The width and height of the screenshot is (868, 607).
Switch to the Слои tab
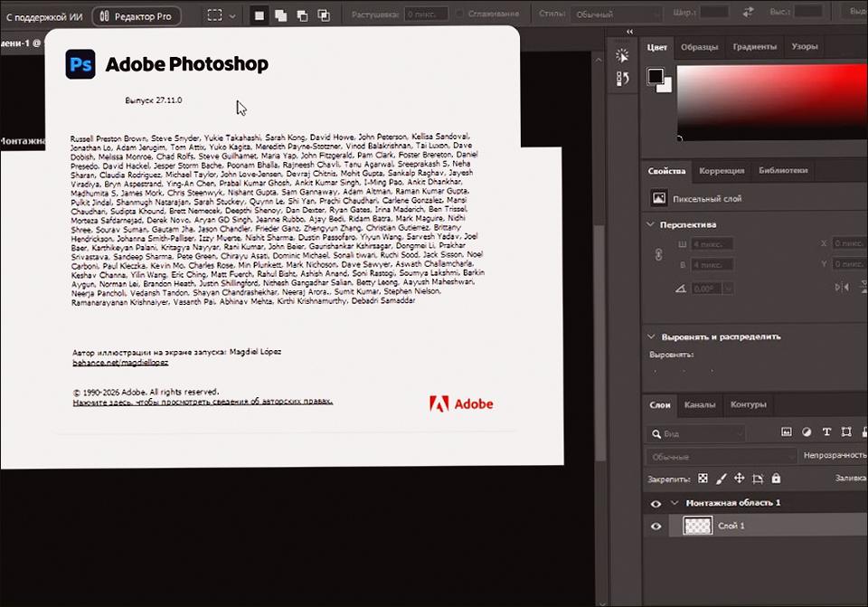[x=660, y=405]
